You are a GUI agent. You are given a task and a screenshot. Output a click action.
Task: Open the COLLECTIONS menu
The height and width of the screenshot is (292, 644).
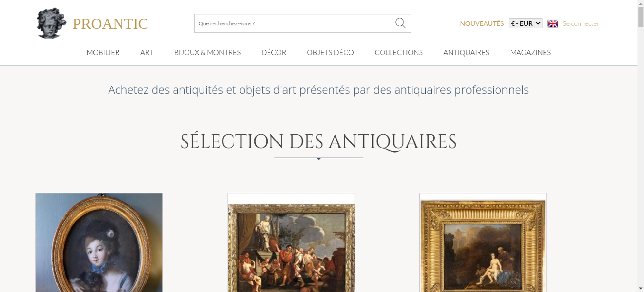(x=399, y=52)
